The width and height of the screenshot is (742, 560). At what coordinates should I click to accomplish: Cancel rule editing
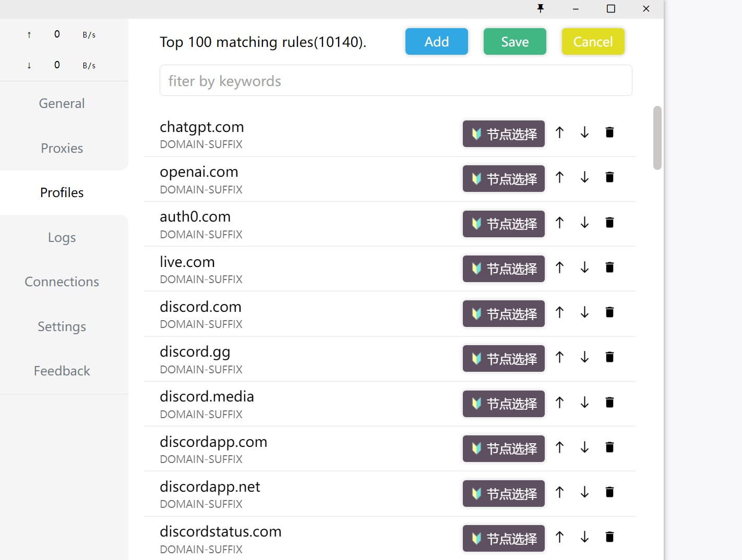593,42
